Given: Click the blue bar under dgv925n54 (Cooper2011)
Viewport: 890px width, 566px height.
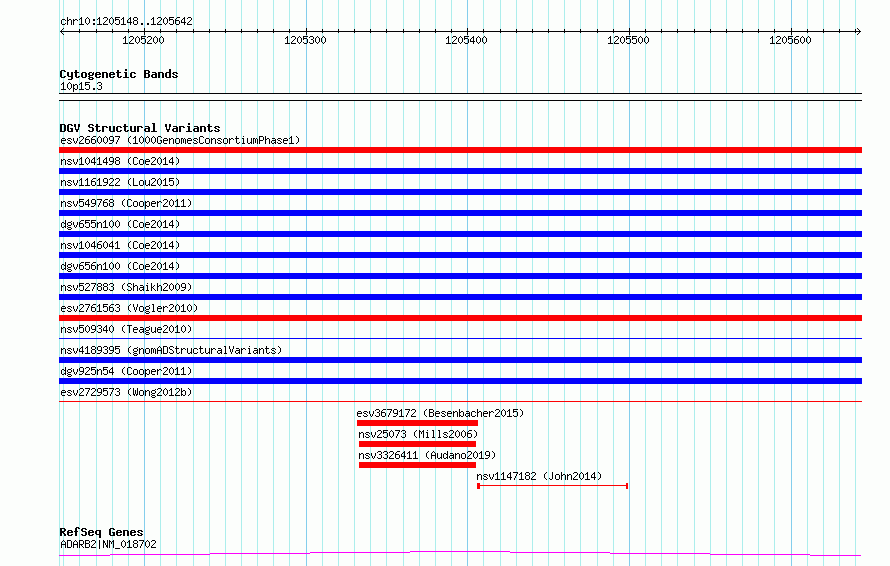Looking at the screenshot, I should (x=460, y=381).
